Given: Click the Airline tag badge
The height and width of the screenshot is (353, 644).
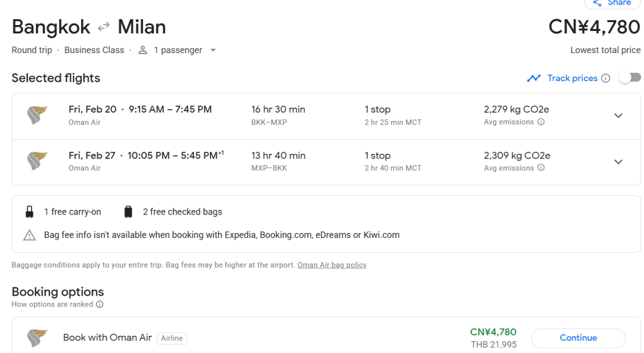Looking at the screenshot, I should pos(172,338).
